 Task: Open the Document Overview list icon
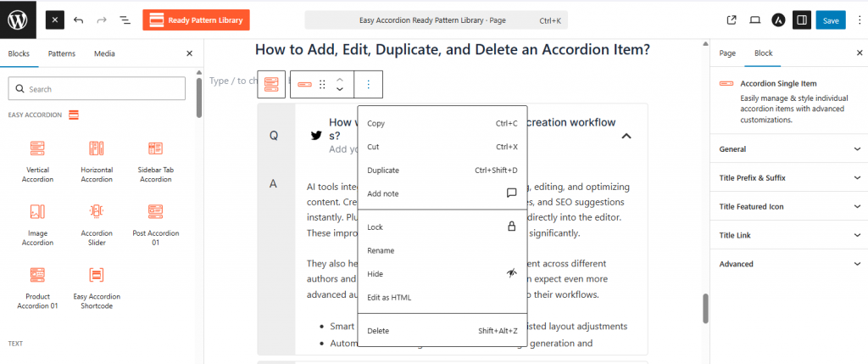125,20
